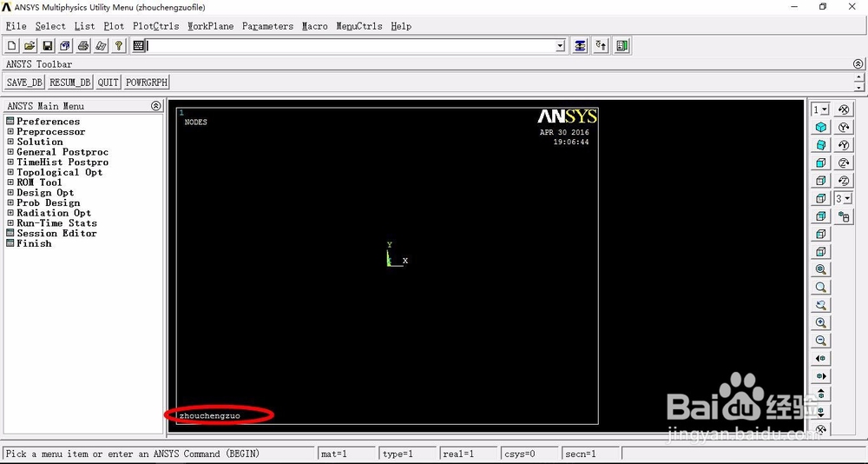Open the Select menu

[50, 26]
